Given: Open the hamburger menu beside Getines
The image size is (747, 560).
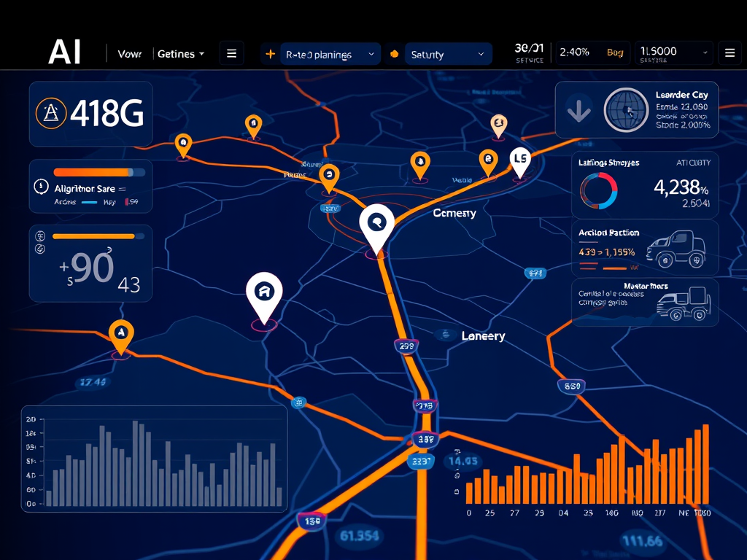Looking at the screenshot, I should click(231, 53).
